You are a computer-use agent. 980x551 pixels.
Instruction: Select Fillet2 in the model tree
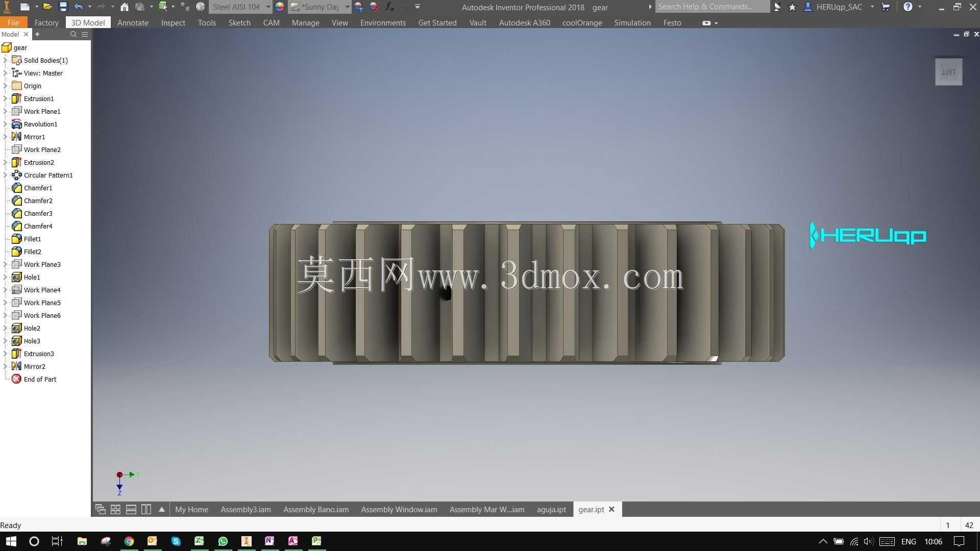tap(32, 252)
